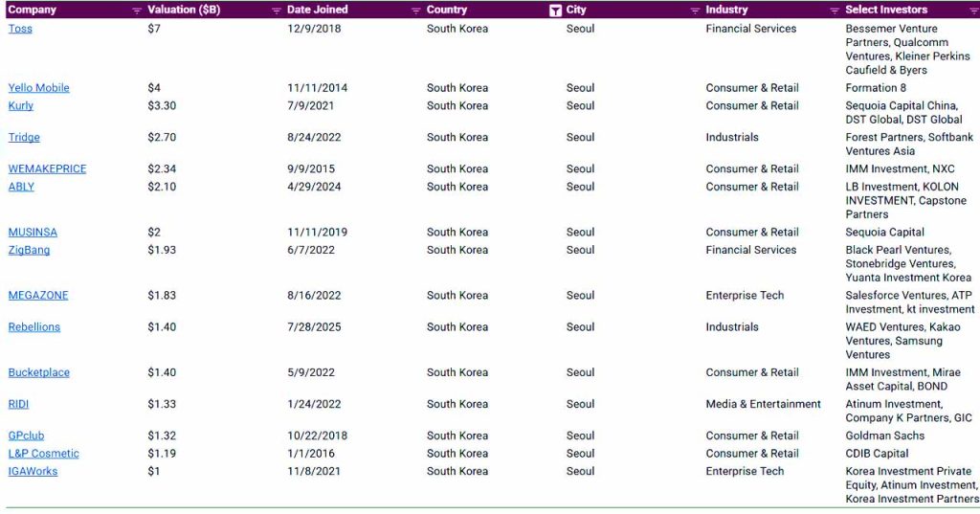Select the Media & Entertainment industry cell
Screen dimensions: 980x514
click(763, 404)
